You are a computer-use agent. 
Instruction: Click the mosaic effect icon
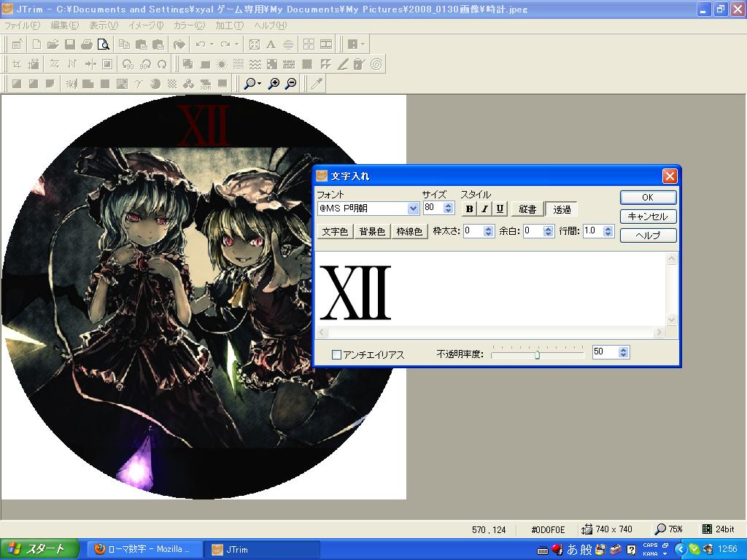[272, 64]
